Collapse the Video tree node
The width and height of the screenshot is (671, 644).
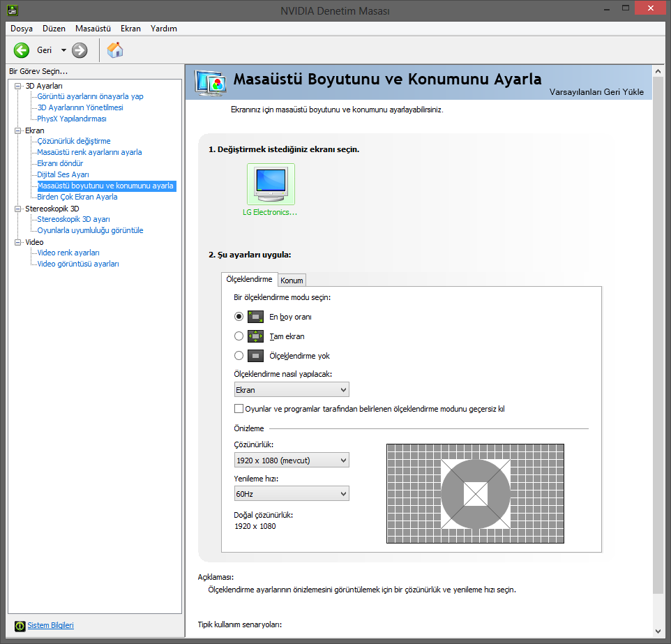coord(18,242)
